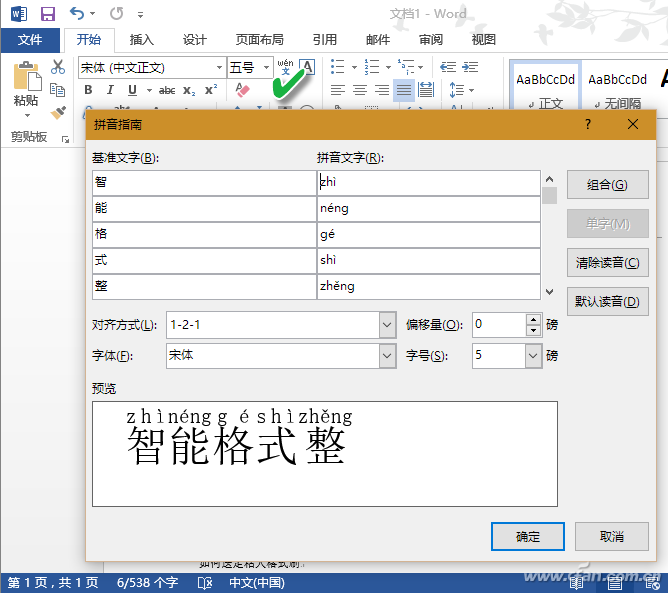Toggle Justify paragraph alignment
Image resolution: width=668 pixels, height=593 pixels.
coord(404,90)
